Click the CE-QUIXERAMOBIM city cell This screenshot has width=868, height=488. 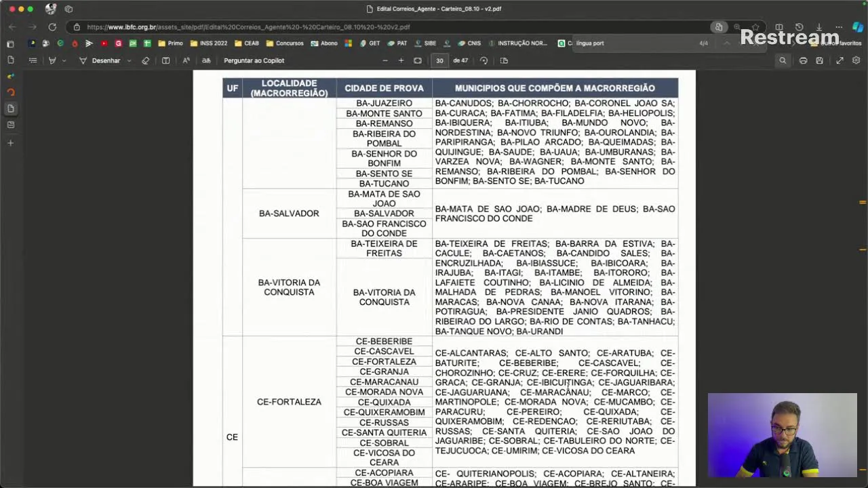pyautogui.click(x=384, y=412)
